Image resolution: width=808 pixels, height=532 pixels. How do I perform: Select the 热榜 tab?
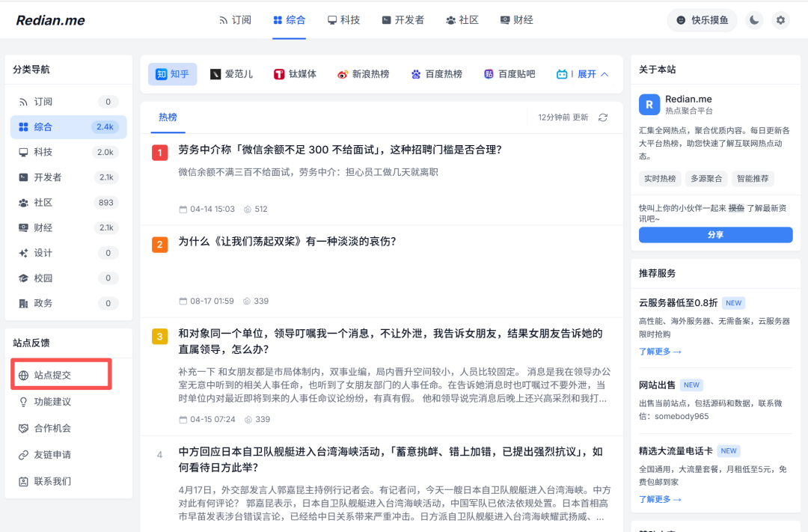tap(168, 117)
